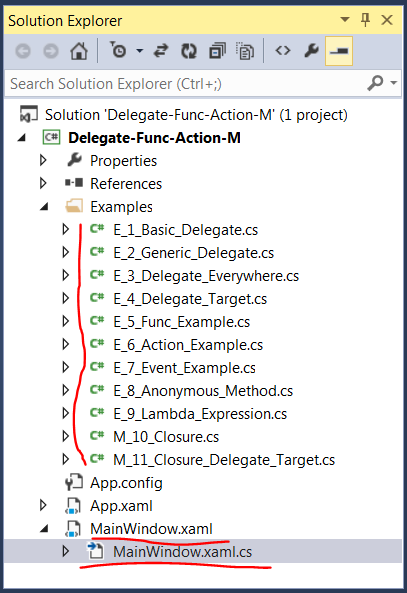
Task: Click the Collapse All icon
Action: point(217,51)
